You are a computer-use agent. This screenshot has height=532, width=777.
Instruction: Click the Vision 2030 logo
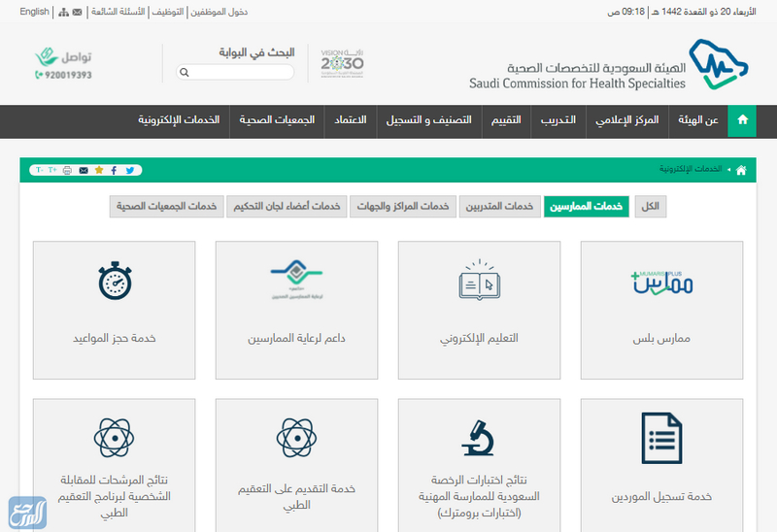click(342, 63)
